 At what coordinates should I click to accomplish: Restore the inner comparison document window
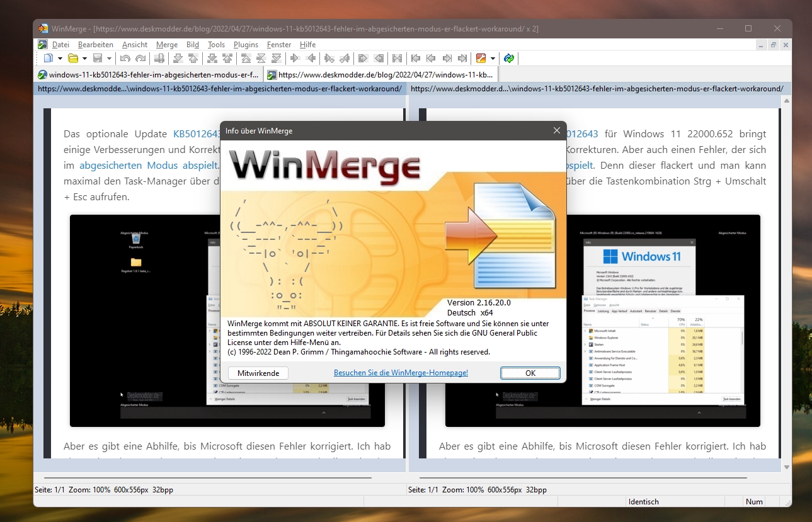tap(774, 45)
